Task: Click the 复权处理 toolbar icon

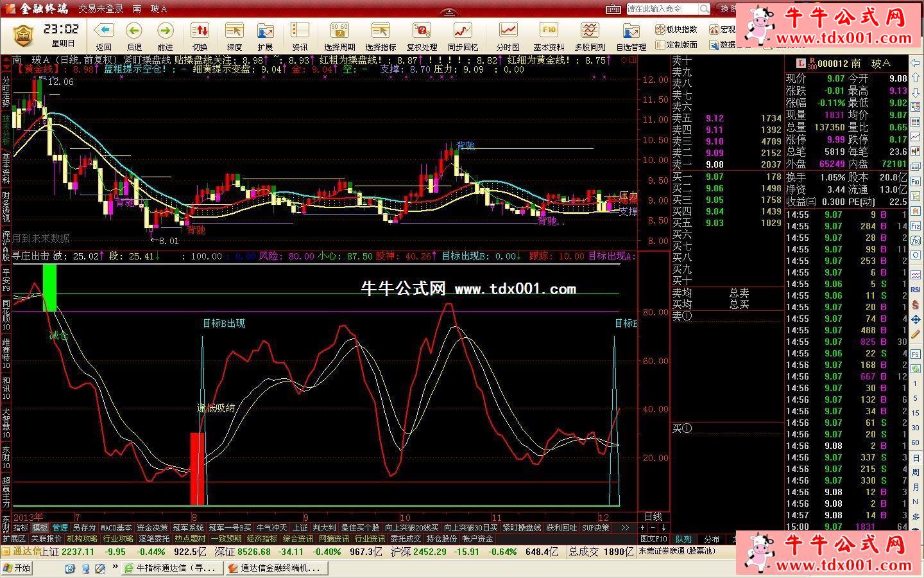Action: (422, 31)
